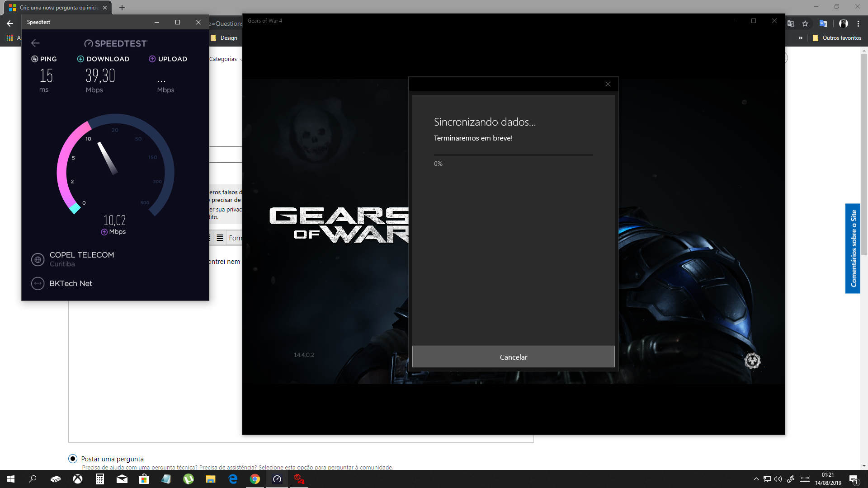Viewport: 868px width, 488px height.
Task: Open the Chrome profile avatar
Action: coord(844,23)
